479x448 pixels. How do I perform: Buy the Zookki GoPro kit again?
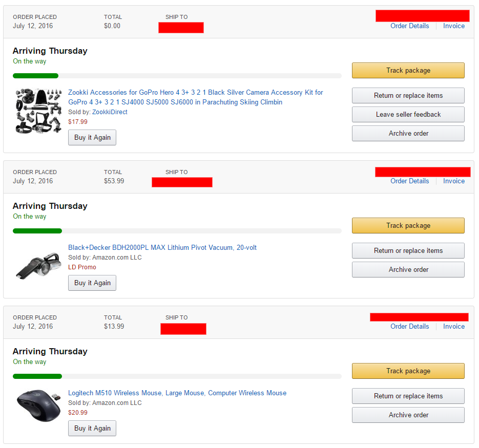[92, 138]
